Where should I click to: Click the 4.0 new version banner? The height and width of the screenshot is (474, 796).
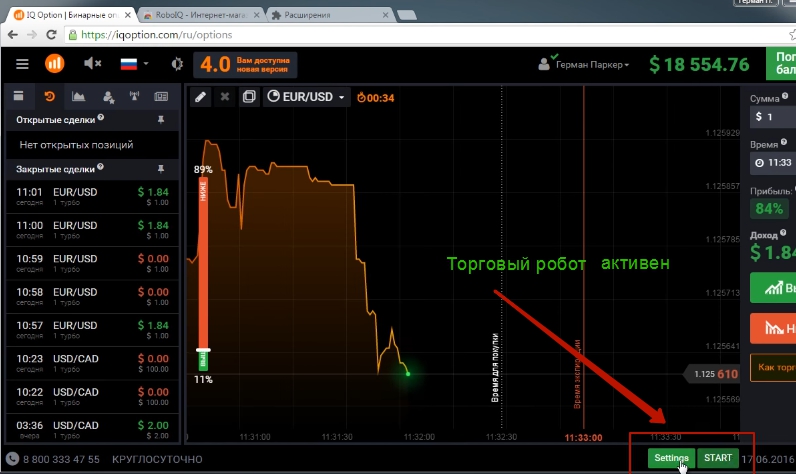coord(245,64)
